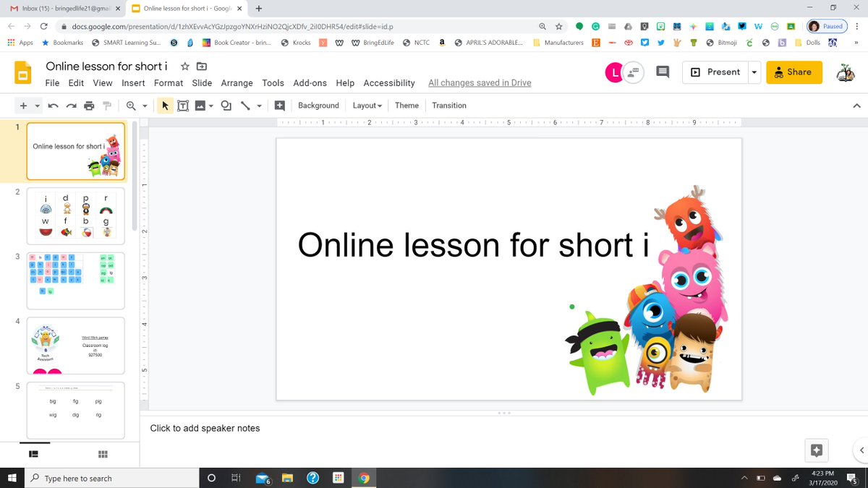This screenshot has height=488, width=868.
Task: Click the Google account profile picture
Action: click(844, 72)
